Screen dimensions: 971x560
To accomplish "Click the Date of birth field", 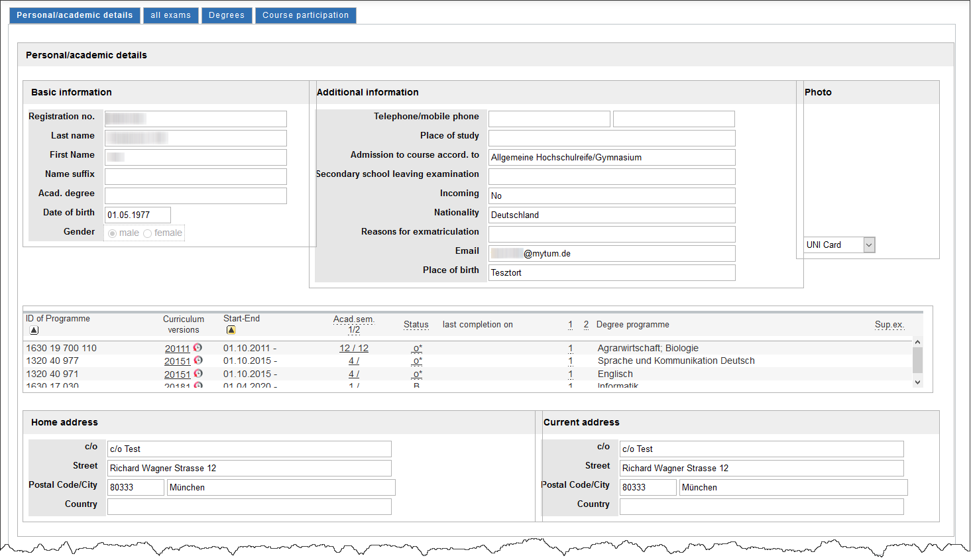I will (138, 215).
